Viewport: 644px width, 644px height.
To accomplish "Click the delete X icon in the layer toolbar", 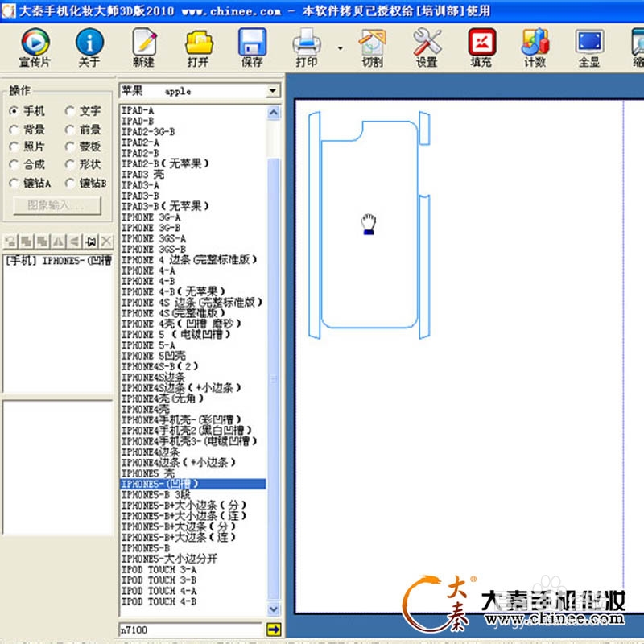I will click(107, 242).
